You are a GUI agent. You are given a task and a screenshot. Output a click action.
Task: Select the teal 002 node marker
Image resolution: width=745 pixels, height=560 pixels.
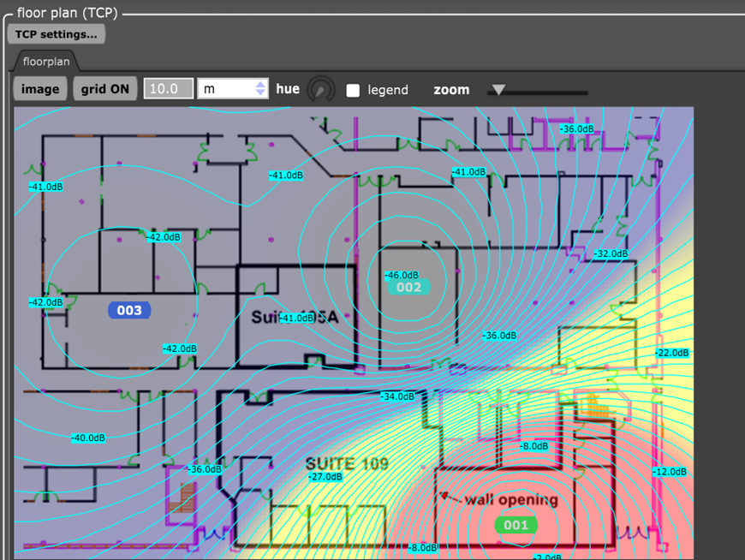tap(408, 287)
